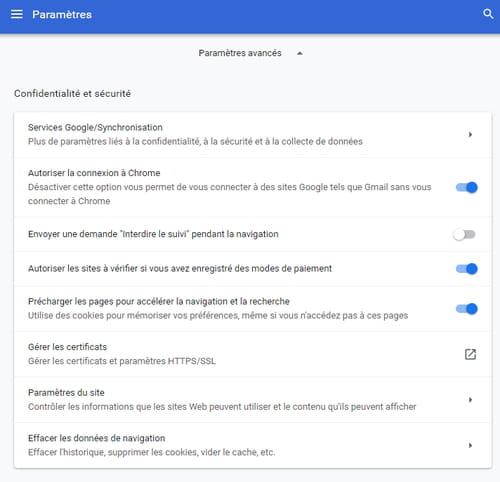Click "Effacer l'historique, supprimer les cookies" description

point(152,452)
